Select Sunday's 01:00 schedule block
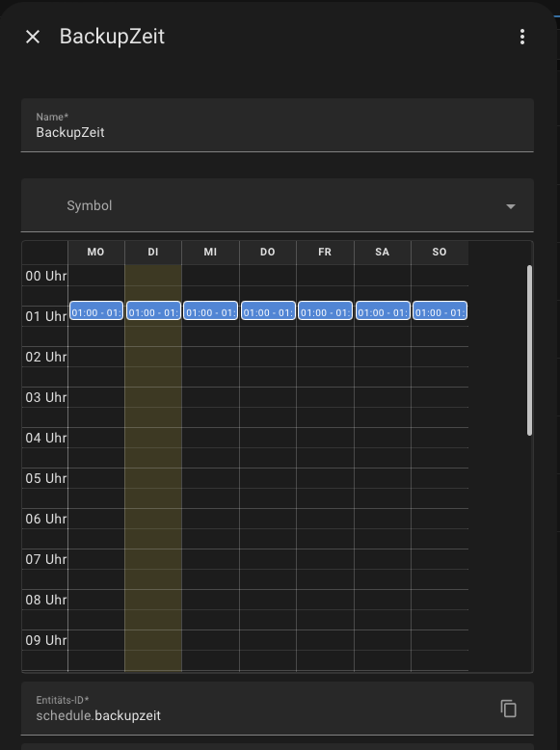Viewport: 560px width, 750px height. [x=440, y=310]
